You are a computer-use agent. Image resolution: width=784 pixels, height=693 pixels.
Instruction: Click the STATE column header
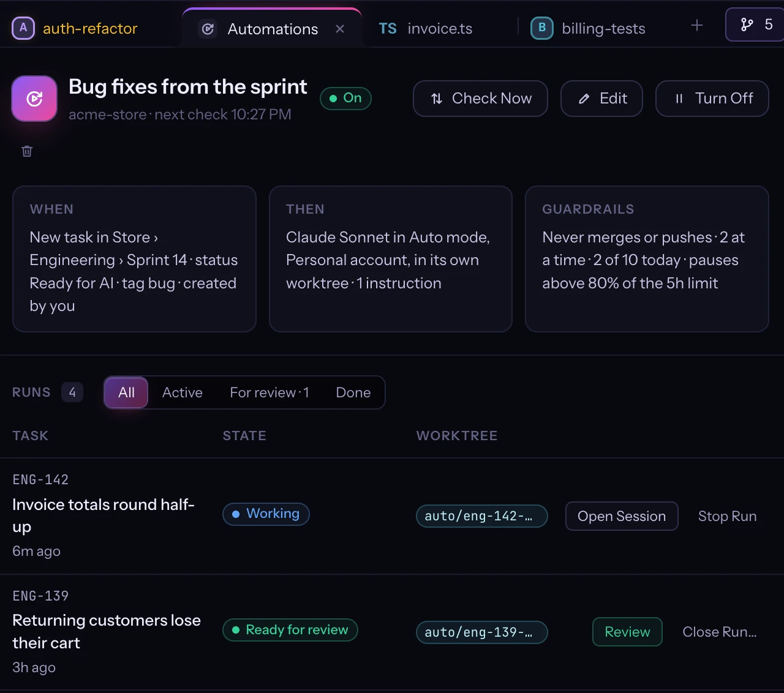coord(244,436)
